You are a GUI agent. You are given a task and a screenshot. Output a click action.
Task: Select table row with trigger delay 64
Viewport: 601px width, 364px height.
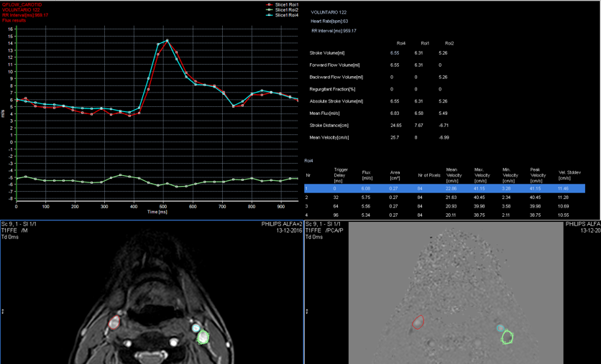click(444, 206)
